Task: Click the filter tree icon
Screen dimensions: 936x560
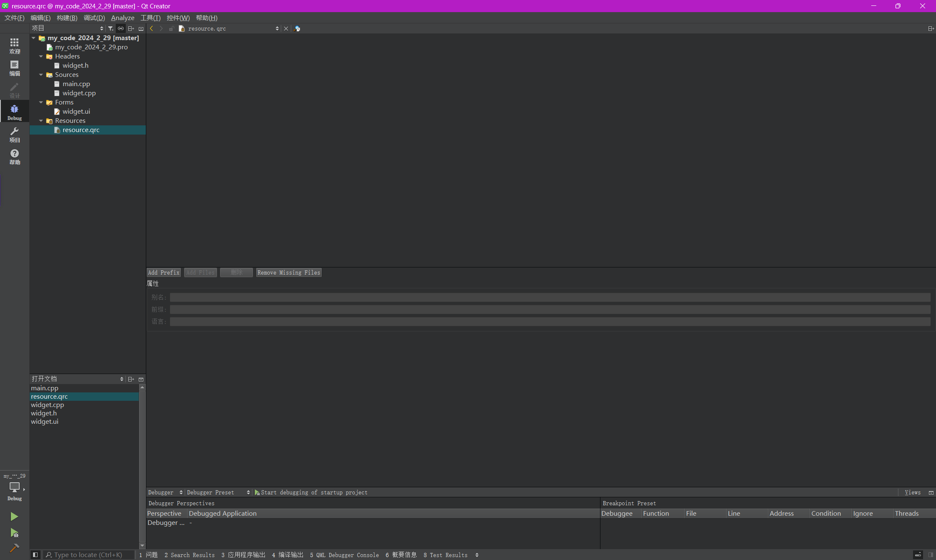Action: coord(110,28)
